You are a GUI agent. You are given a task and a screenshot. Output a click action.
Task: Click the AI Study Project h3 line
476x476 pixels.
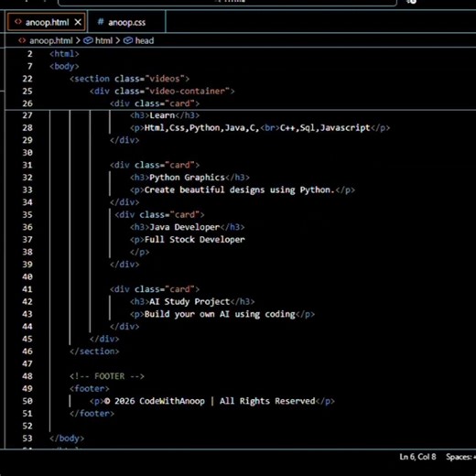[192, 302]
